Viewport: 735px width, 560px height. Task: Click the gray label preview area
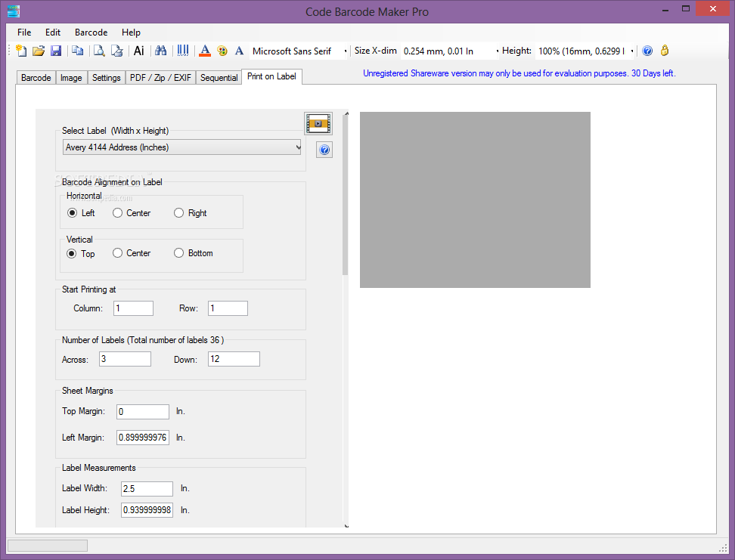475,200
